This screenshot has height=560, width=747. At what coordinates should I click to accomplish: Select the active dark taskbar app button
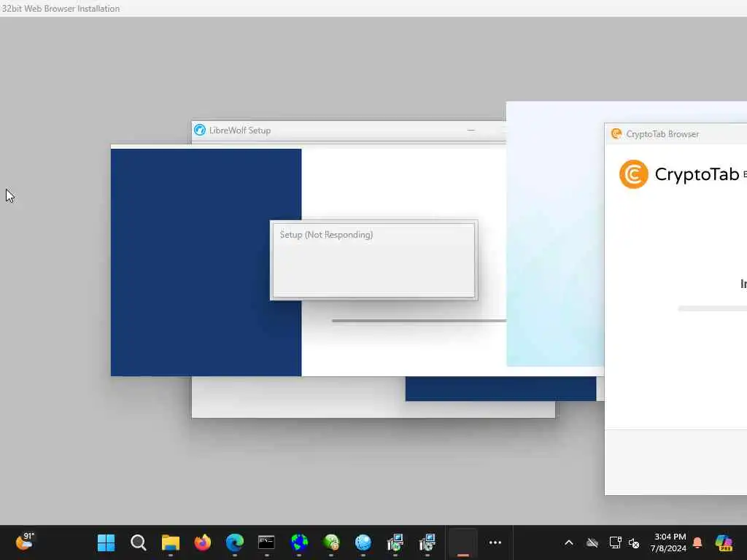463,542
